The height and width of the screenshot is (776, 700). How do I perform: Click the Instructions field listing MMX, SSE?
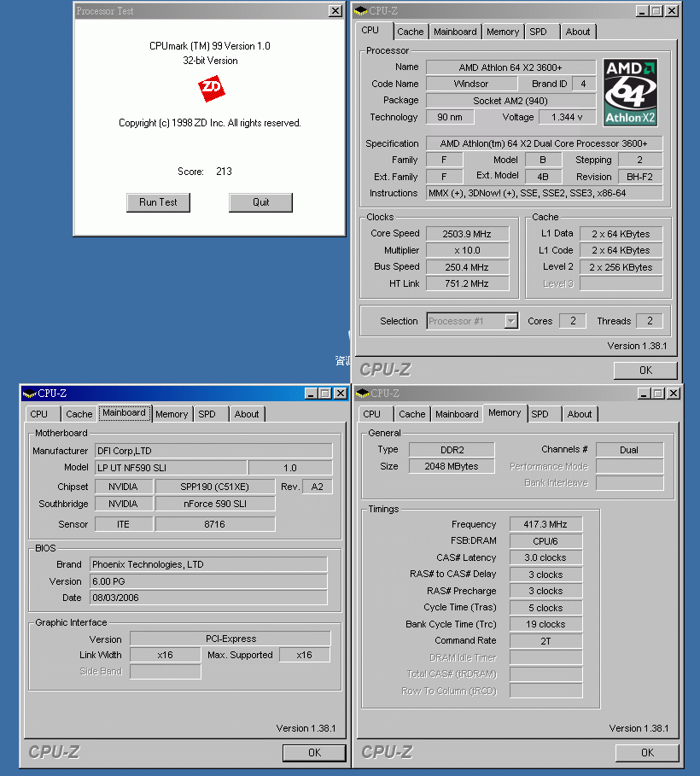point(544,193)
